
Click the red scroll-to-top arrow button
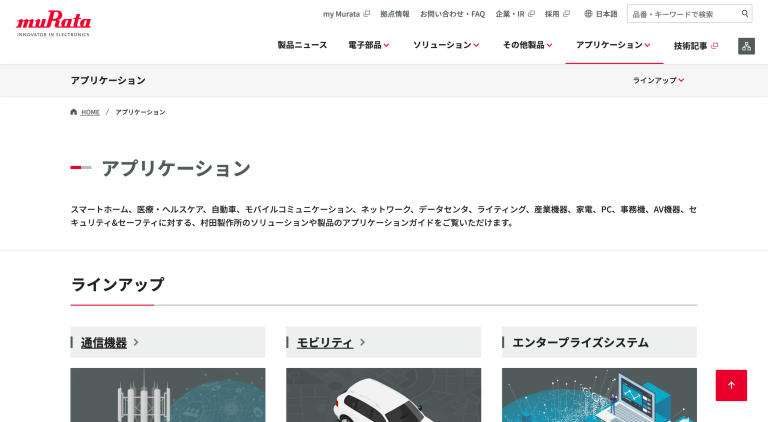coord(731,385)
